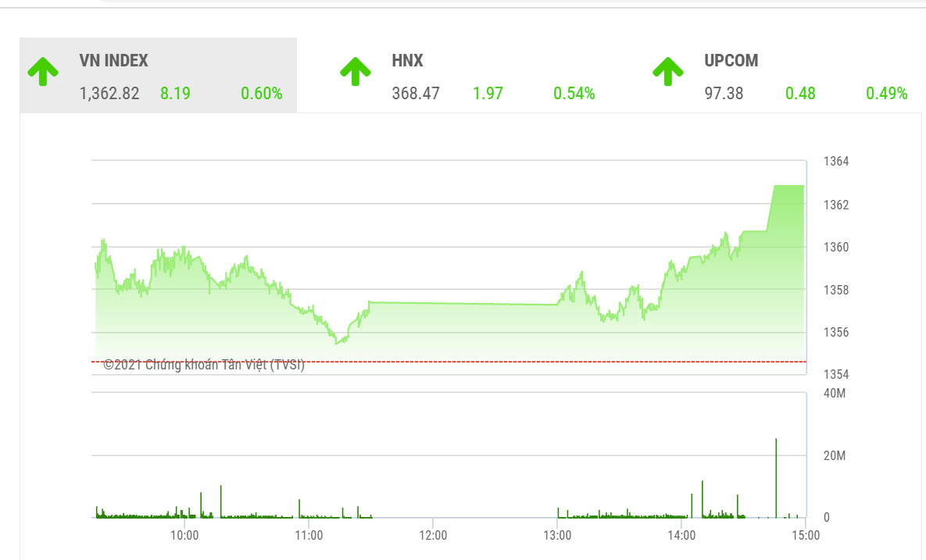Click the VN Index value 1,362.82
The width and height of the screenshot is (926, 560).
click(x=109, y=94)
